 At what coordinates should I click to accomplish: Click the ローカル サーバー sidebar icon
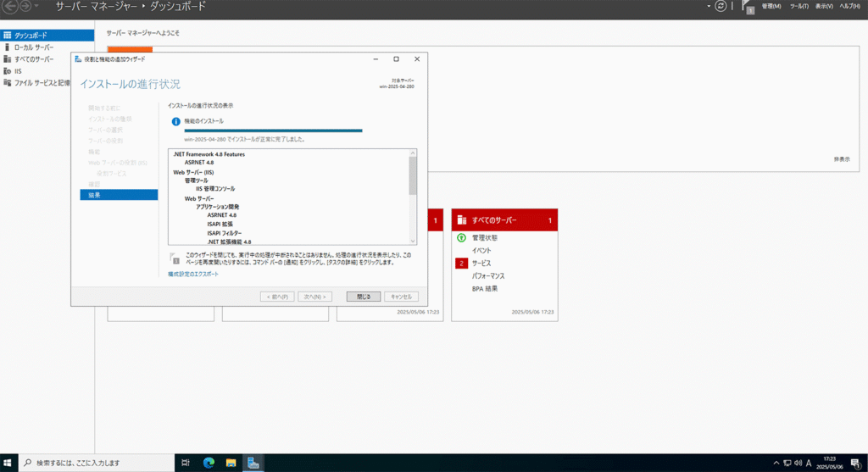tap(8, 47)
